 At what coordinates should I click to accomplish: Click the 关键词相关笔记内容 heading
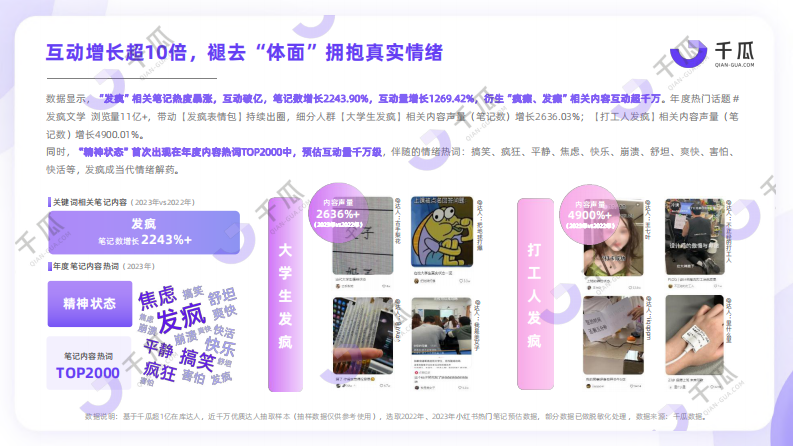90,202
